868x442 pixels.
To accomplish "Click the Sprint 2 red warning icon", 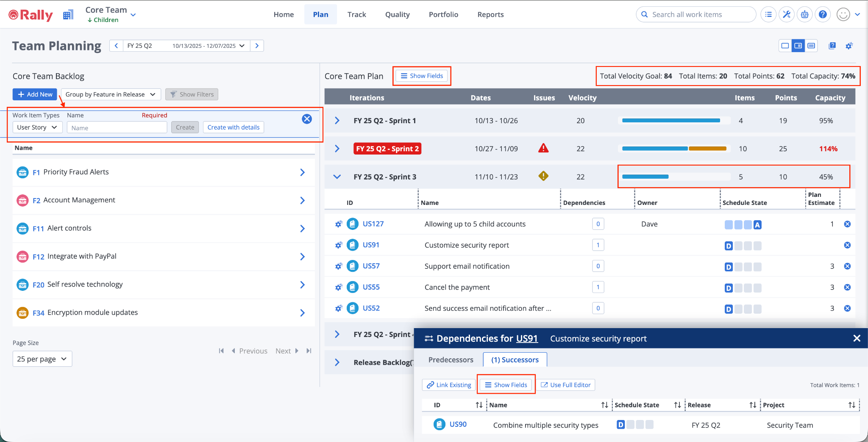I will coord(543,148).
